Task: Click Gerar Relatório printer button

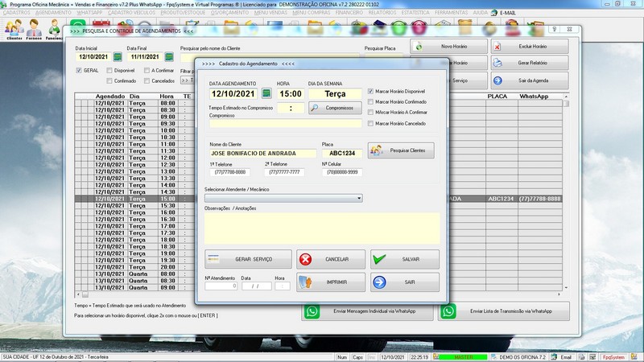Action: [x=530, y=64]
